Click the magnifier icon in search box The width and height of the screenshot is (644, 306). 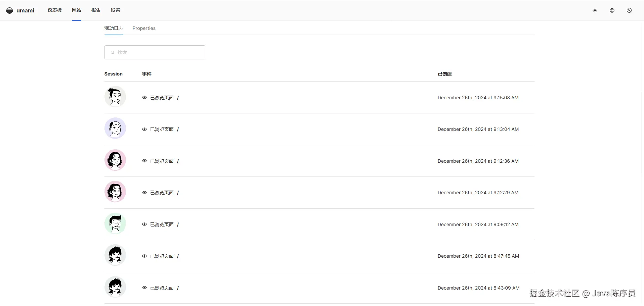click(113, 52)
